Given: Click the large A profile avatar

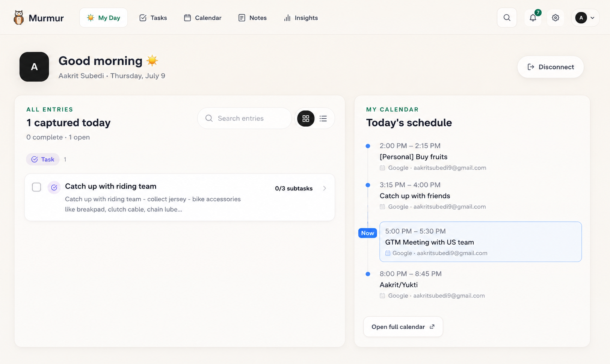Looking at the screenshot, I should pyautogui.click(x=34, y=67).
